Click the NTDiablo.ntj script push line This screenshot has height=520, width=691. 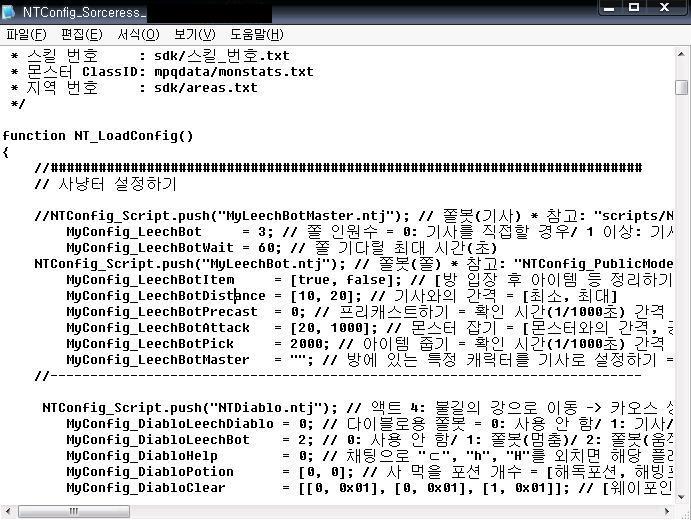pos(358,408)
